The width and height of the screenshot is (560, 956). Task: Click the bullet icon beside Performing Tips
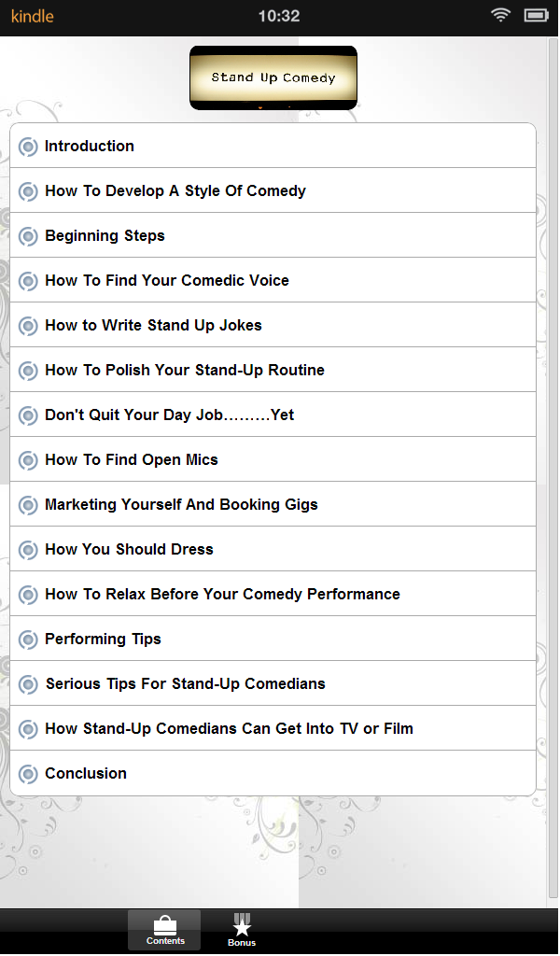[x=29, y=640]
